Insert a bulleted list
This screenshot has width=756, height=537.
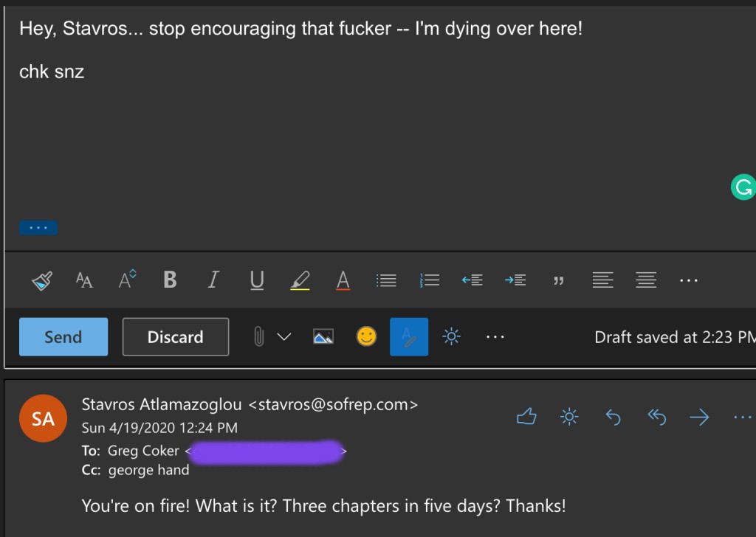coord(386,280)
